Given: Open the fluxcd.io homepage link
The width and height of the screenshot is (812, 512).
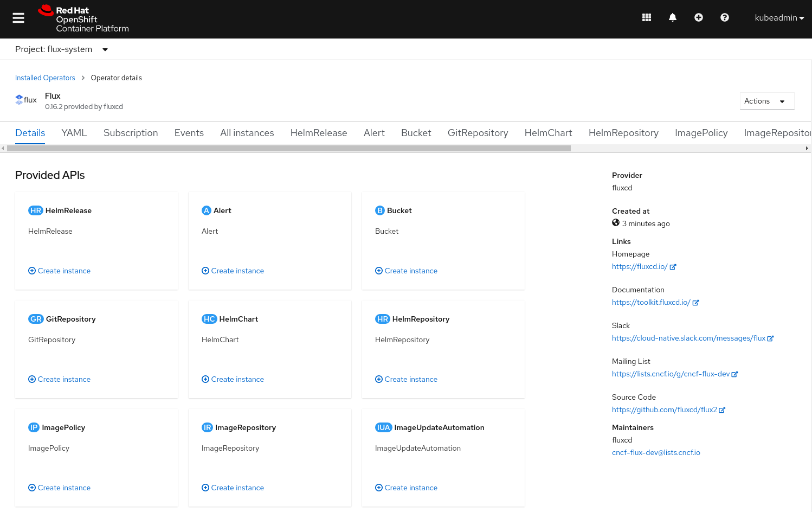Looking at the screenshot, I should (x=640, y=266).
